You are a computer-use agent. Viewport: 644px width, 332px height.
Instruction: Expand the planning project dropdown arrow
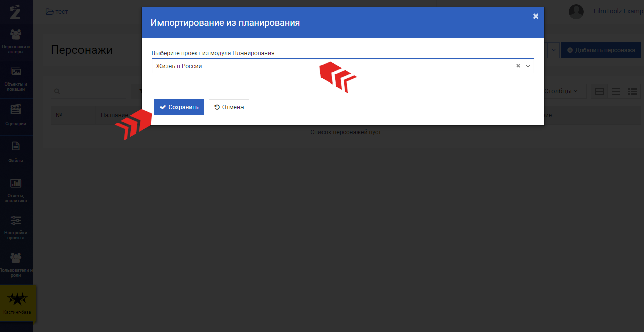coord(528,66)
